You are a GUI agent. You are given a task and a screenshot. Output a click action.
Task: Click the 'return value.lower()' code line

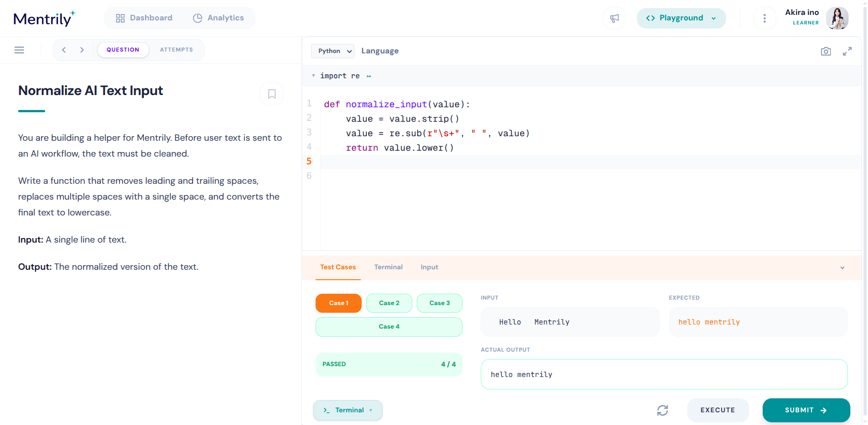[400, 148]
